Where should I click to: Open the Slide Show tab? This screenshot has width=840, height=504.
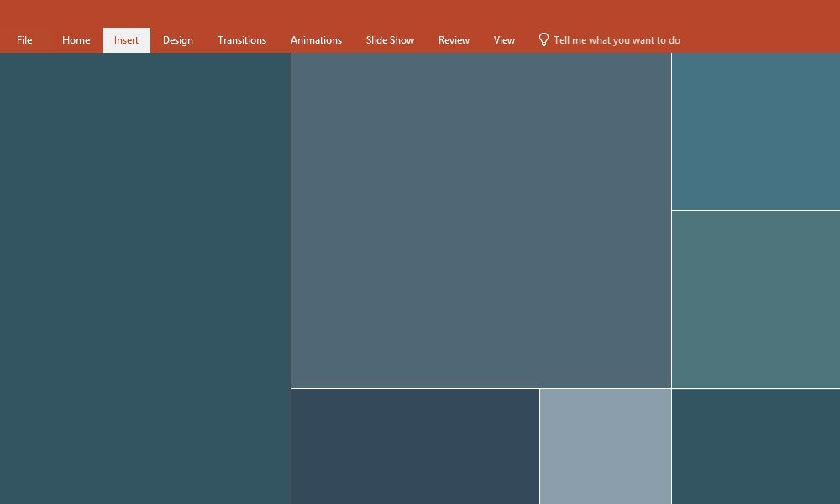(x=390, y=40)
